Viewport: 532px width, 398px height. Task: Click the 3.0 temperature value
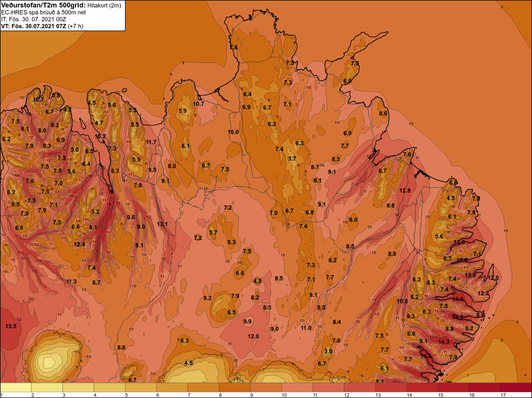point(328,351)
